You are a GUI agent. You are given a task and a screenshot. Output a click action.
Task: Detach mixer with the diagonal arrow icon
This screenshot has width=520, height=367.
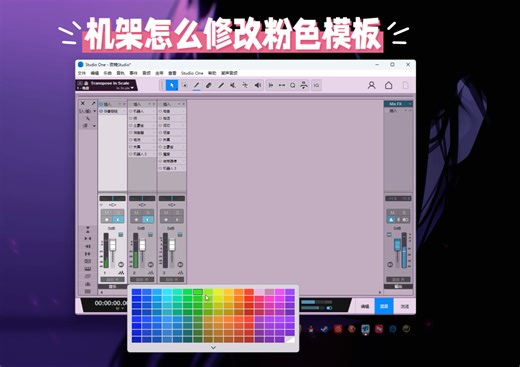(93, 103)
